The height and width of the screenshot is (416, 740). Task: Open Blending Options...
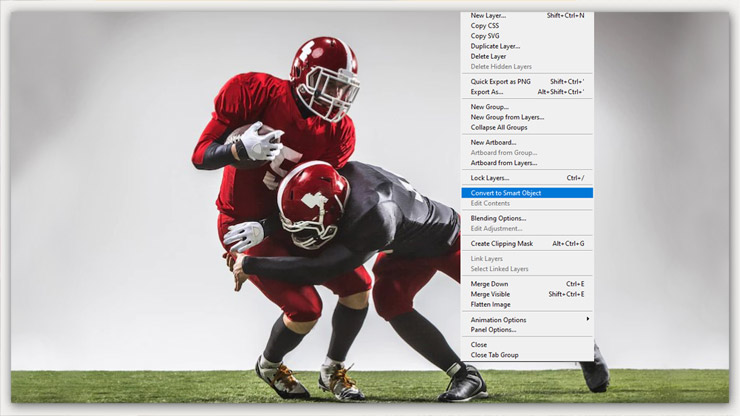(x=498, y=218)
